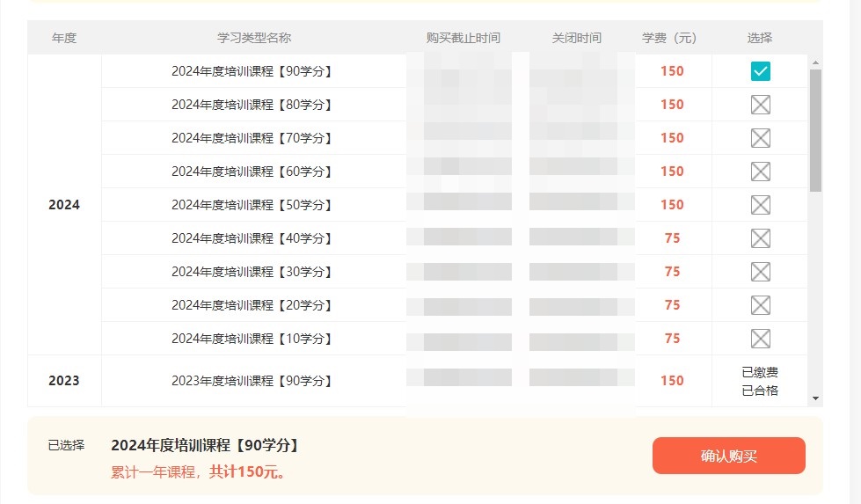Click the 2024年度培训课程【60学分】 row name
The image size is (861, 504).
click(x=253, y=172)
